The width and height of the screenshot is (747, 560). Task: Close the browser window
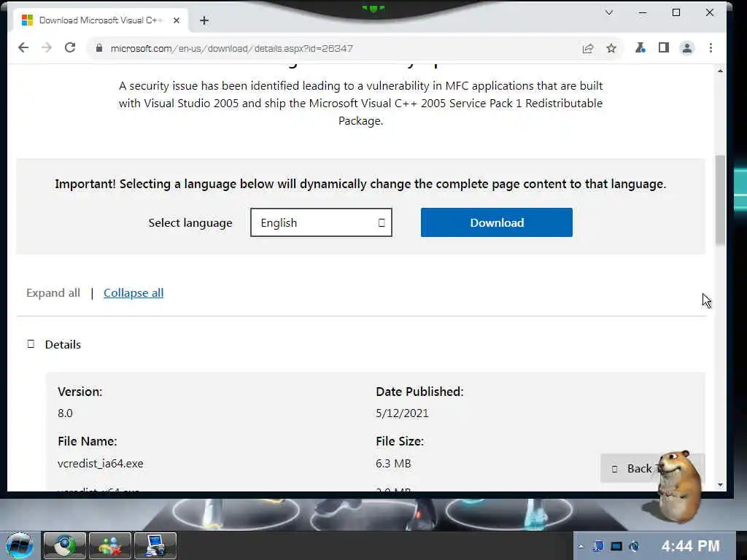(x=709, y=13)
